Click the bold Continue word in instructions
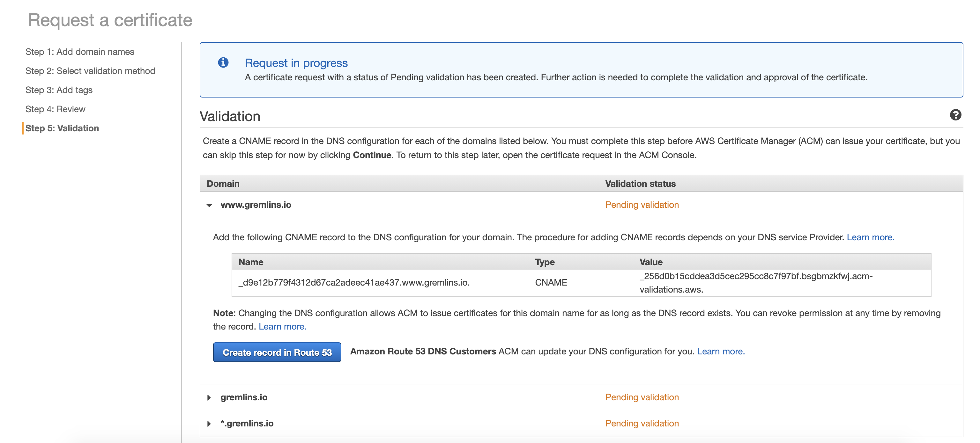This screenshot has width=980, height=443. coord(372,155)
